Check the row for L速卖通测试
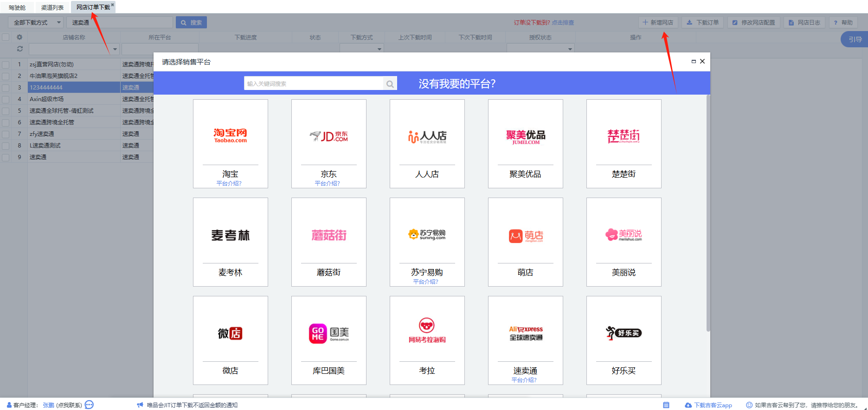This screenshot has width=868, height=410. 6,146
